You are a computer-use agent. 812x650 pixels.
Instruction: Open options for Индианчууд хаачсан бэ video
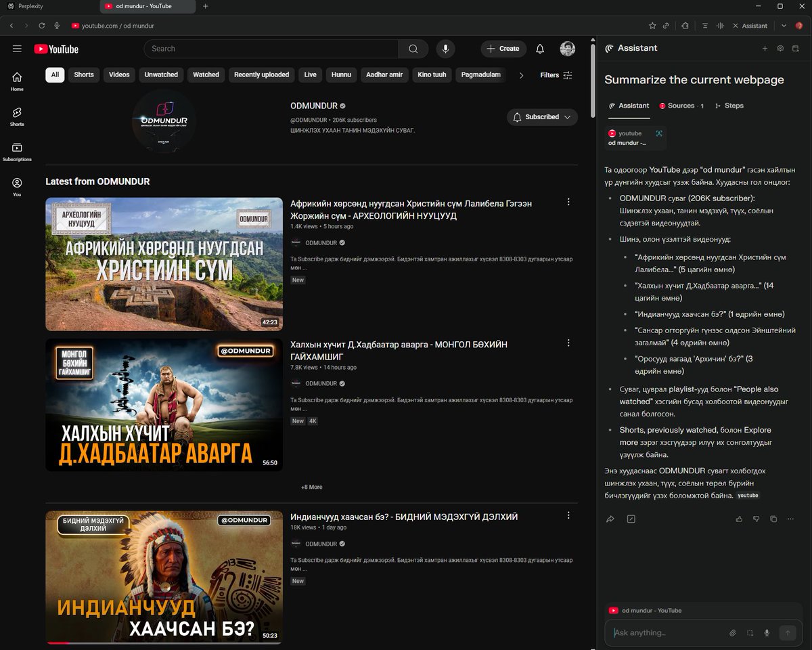(568, 515)
